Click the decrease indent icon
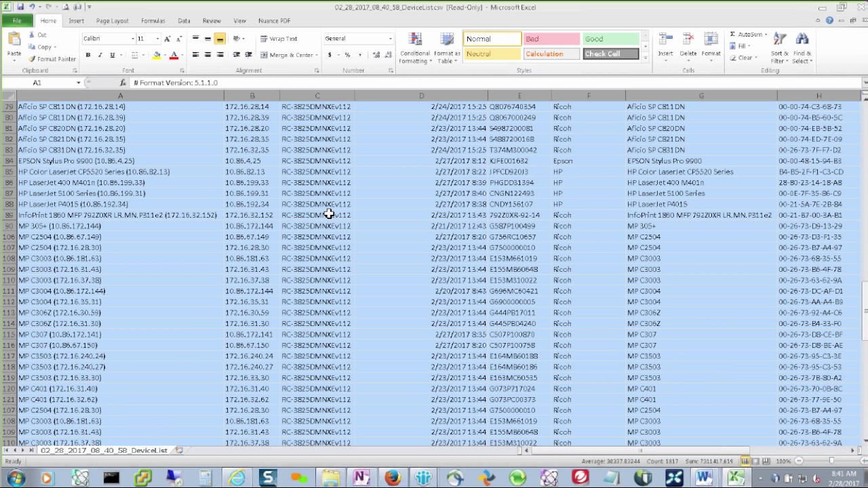The height and width of the screenshot is (488, 868). [x=236, y=55]
